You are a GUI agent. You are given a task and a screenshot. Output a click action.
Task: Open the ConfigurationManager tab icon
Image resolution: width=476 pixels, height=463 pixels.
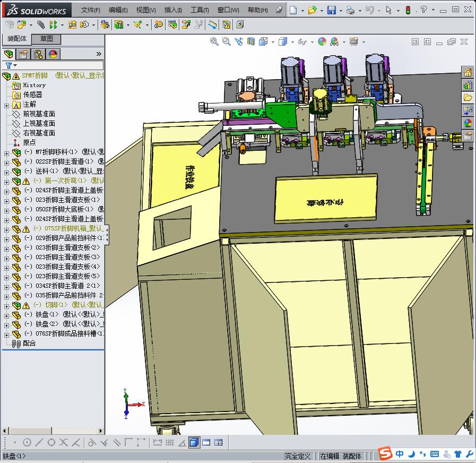point(38,54)
